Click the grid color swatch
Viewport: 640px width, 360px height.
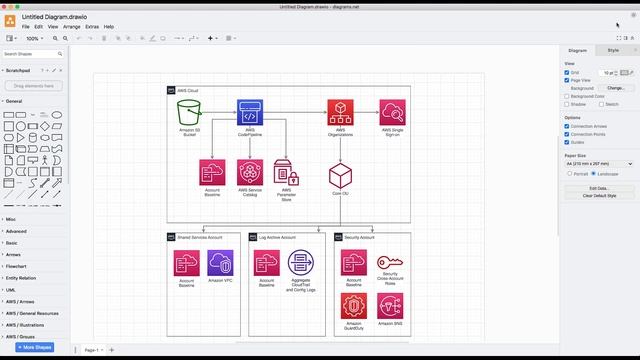[x=624, y=73]
